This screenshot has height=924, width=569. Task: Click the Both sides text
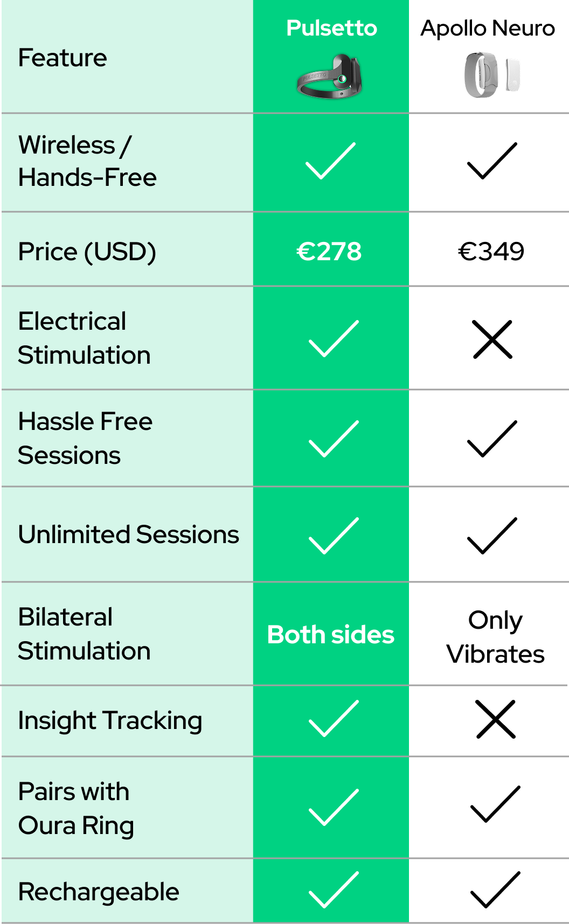pyautogui.click(x=331, y=635)
